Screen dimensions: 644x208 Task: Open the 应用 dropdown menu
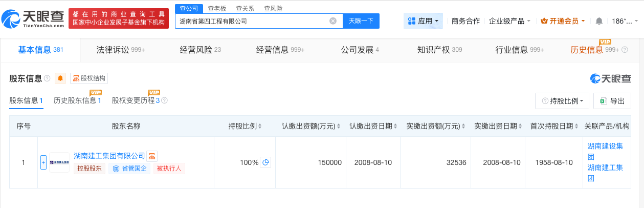(x=423, y=21)
